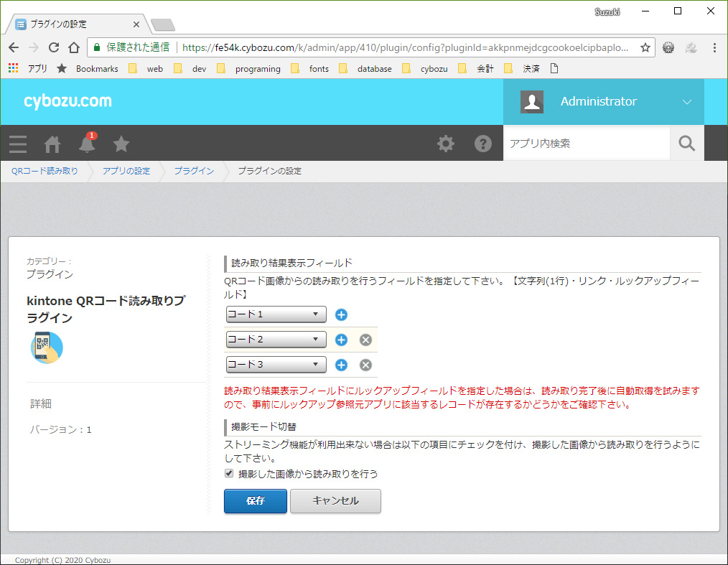Go to アプリの設定 breadcrumb link
728x565 pixels.
coord(126,171)
